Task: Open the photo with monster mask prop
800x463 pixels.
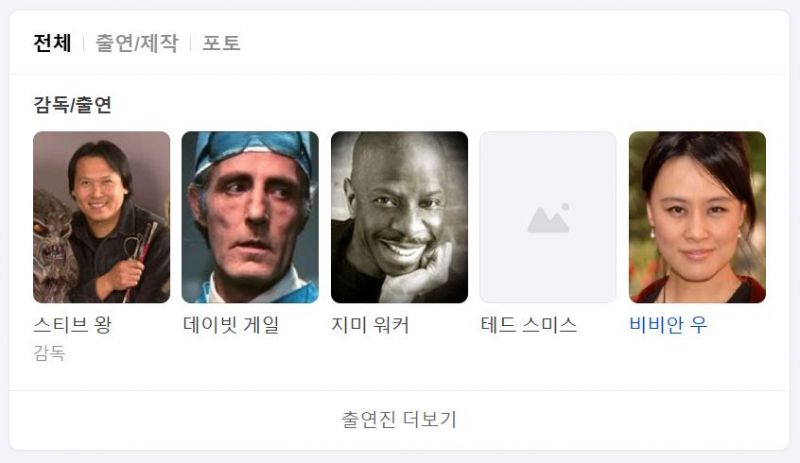Action: 102,217
